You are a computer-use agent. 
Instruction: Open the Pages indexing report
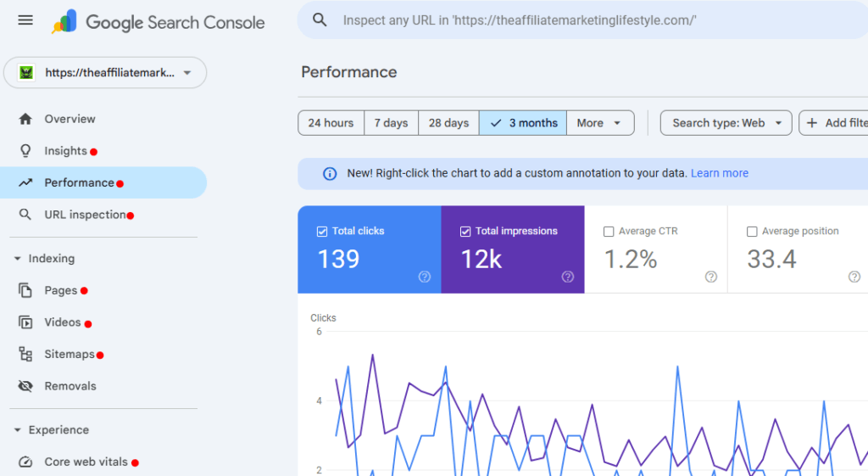click(x=61, y=290)
